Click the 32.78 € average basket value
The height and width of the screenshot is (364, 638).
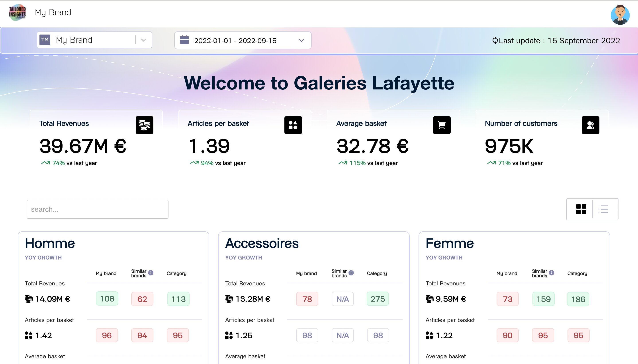372,146
